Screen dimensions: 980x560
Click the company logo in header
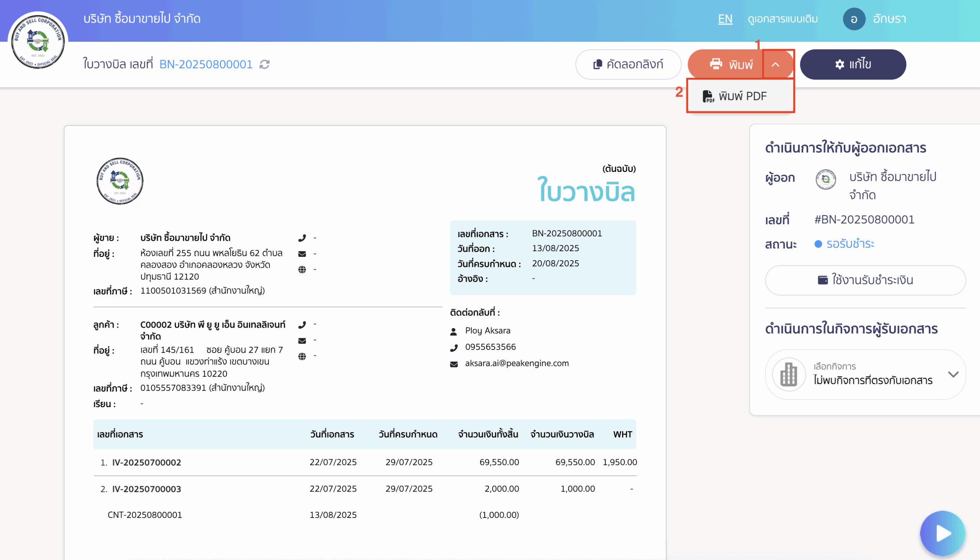tap(38, 41)
